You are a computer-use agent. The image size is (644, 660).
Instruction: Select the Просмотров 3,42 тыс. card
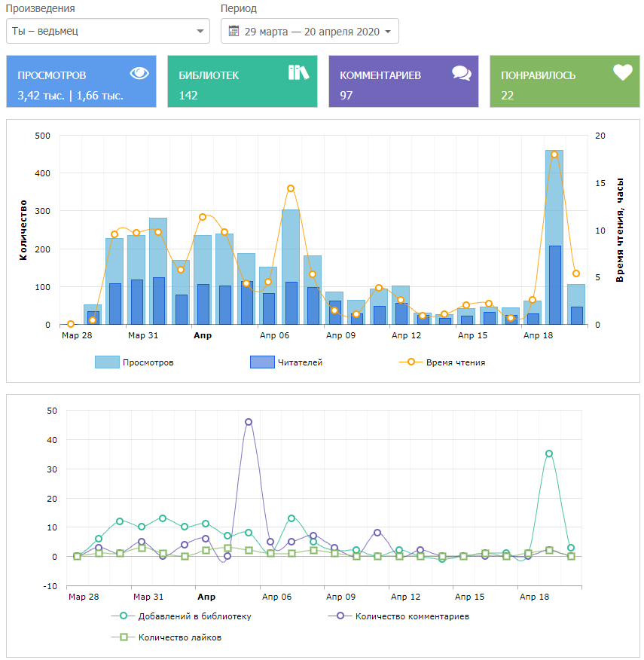pyautogui.click(x=81, y=81)
